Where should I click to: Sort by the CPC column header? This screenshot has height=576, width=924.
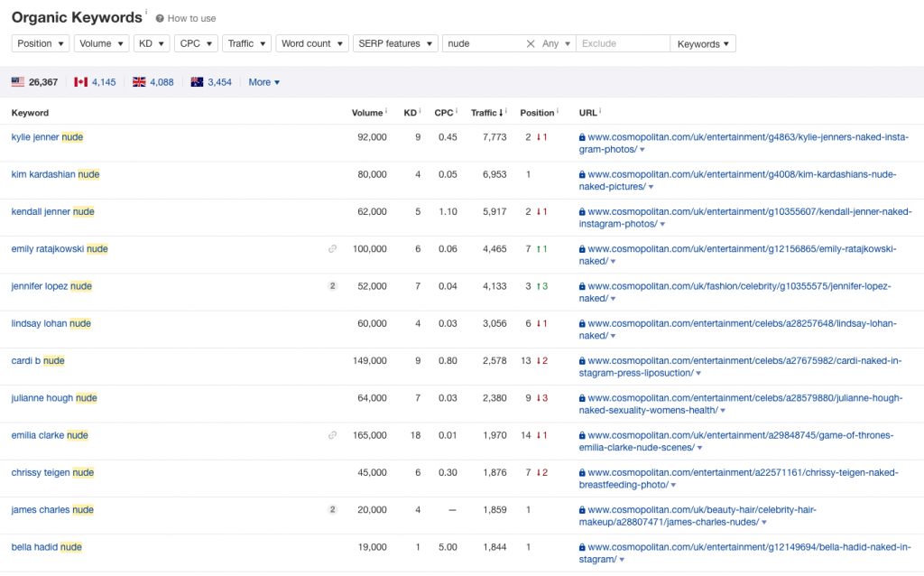point(444,113)
